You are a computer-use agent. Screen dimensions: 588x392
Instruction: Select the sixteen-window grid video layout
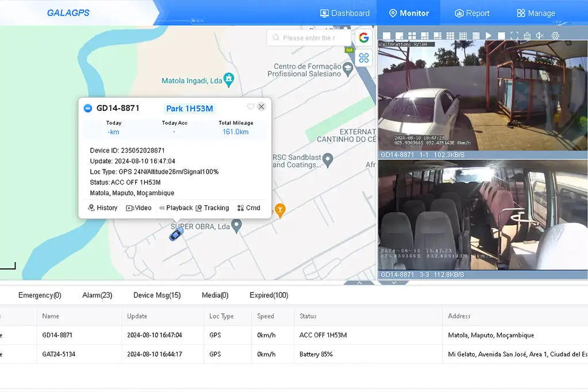(x=463, y=36)
